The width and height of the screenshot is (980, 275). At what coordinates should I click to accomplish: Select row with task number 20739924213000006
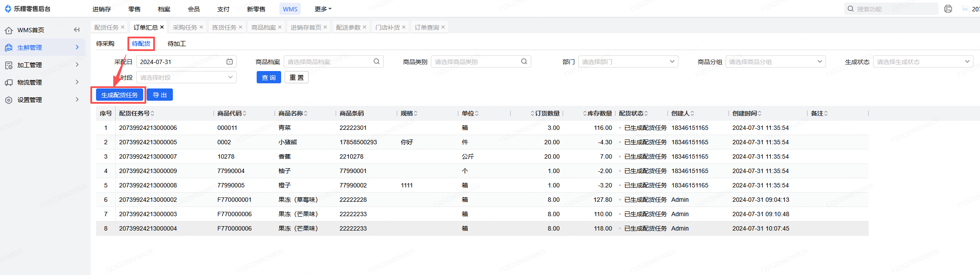pyautogui.click(x=482, y=128)
